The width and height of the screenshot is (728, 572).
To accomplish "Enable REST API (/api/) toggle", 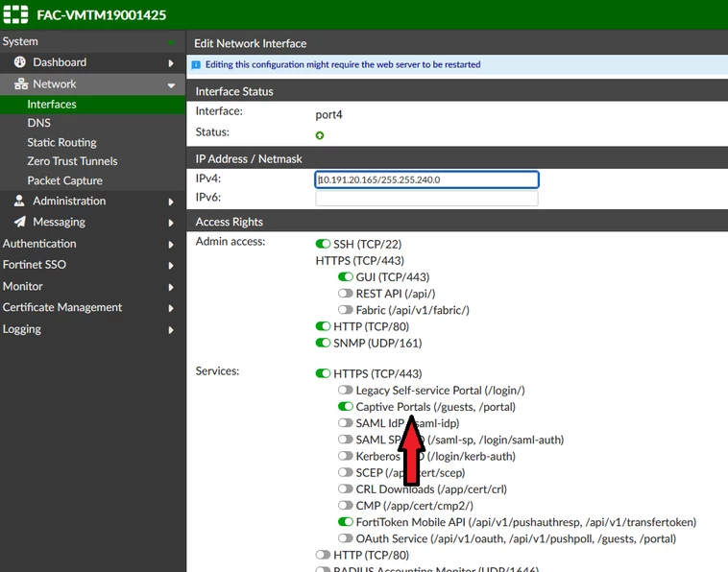I will pos(346,293).
